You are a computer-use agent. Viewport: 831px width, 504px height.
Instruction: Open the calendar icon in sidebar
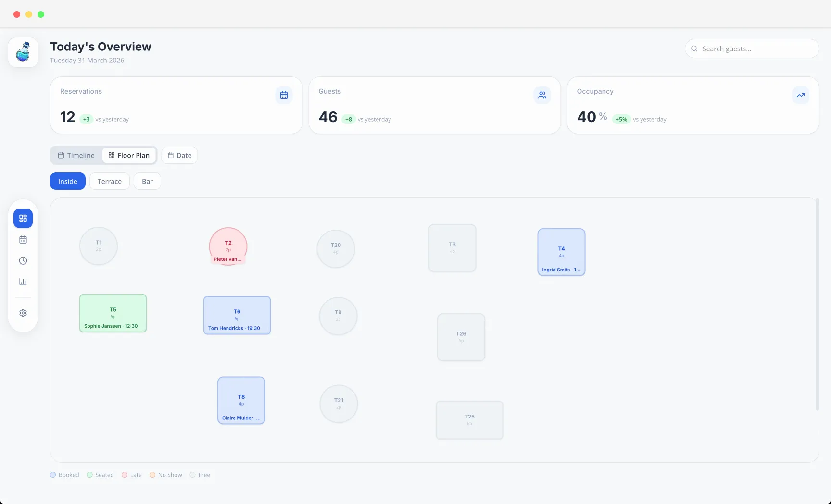pos(23,240)
